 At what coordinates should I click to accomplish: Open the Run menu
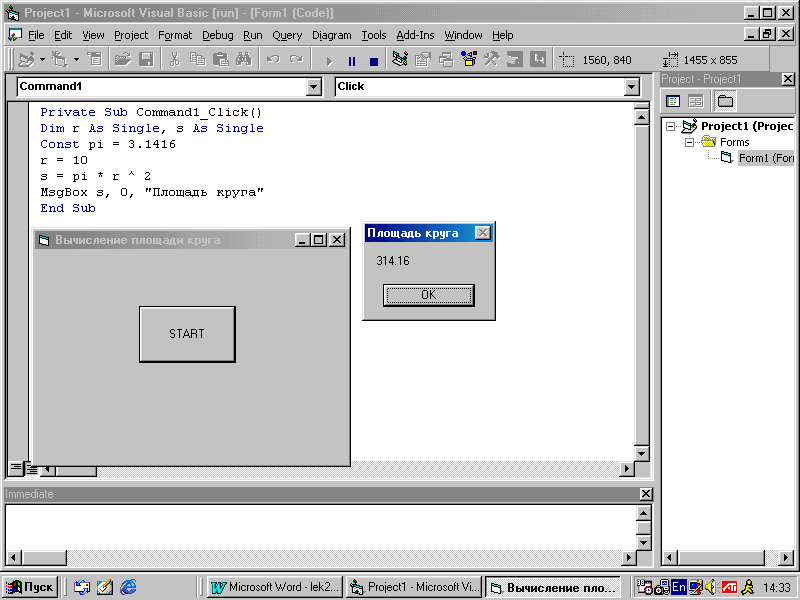tap(253, 35)
